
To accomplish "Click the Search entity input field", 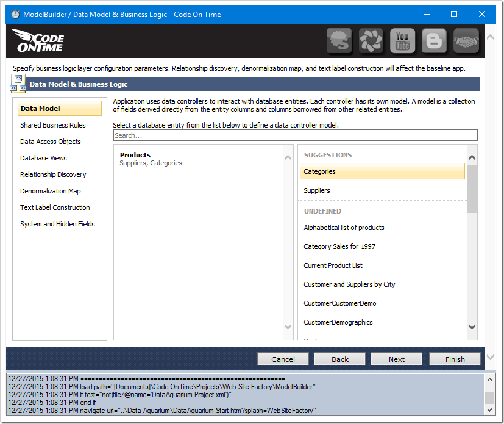I will coord(296,135).
